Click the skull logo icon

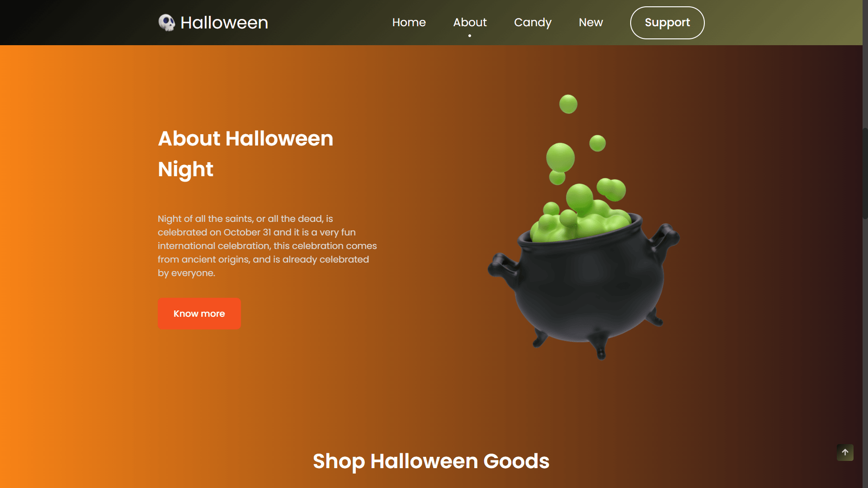point(166,23)
